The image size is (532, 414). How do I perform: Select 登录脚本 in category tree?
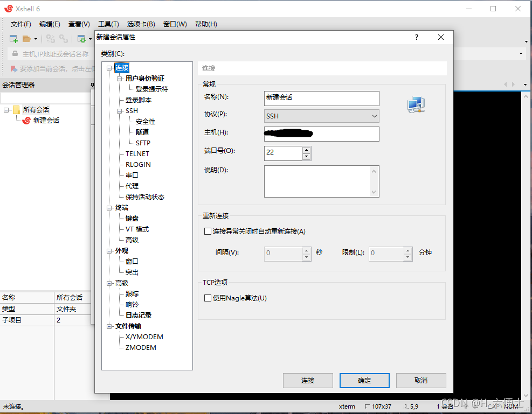click(x=139, y=100)
